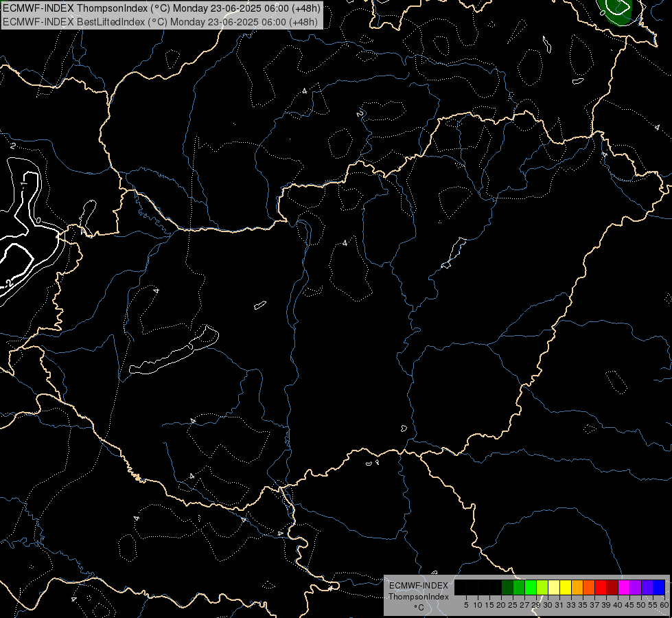
Task: Click the -2 contour label
Action: pyautogui.click(x=8, y=284)
